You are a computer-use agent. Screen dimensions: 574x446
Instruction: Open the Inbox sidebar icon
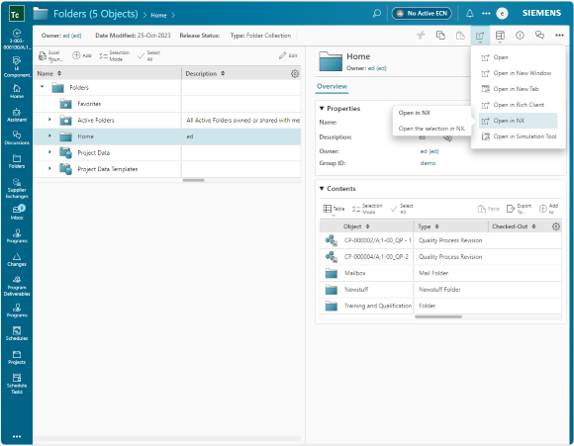[17, 212]
